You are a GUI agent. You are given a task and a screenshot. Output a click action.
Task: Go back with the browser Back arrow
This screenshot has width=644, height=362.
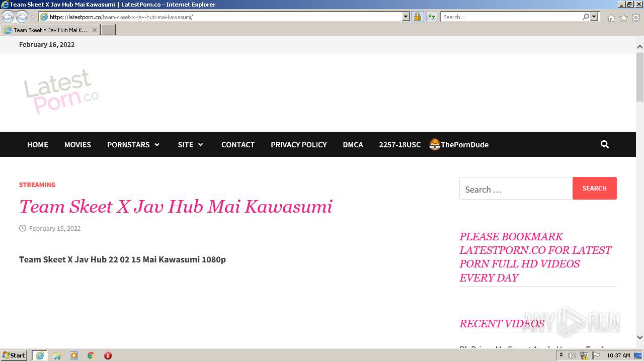coord(8,17)
